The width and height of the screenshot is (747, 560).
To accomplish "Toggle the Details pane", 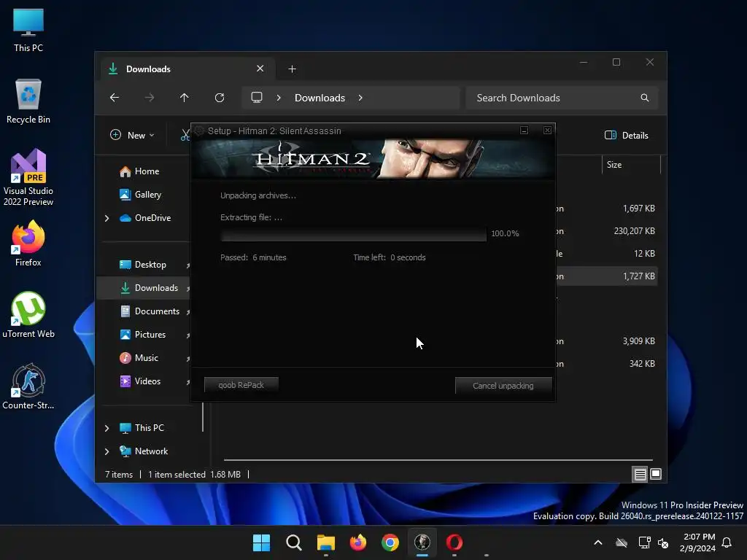I will 627,135.
